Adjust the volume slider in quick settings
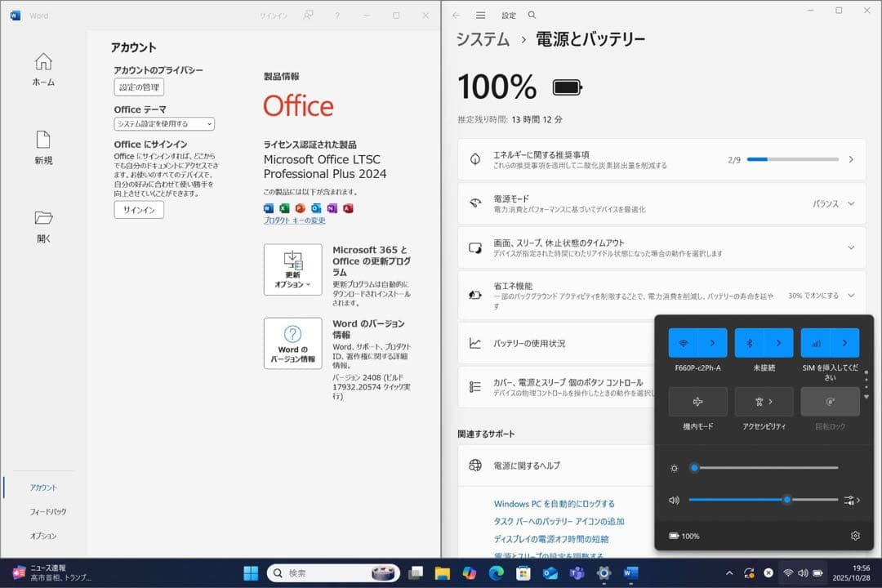This screenshot has height=588, width=882. [786, 499]
